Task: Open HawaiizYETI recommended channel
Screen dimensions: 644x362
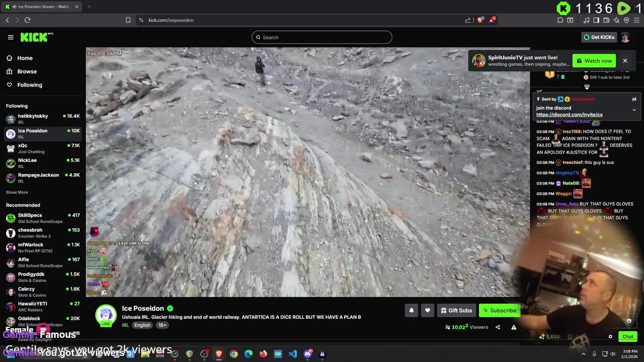Action: coord(43,306)
